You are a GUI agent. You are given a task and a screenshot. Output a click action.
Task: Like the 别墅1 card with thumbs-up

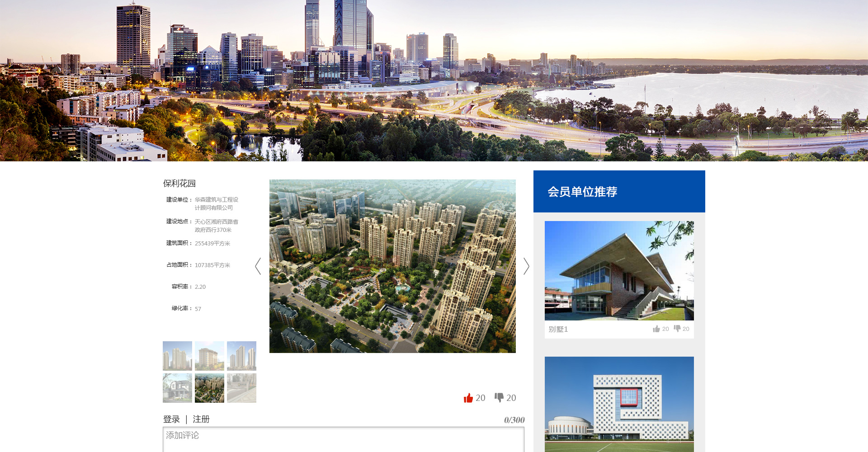tap(656, 329)
